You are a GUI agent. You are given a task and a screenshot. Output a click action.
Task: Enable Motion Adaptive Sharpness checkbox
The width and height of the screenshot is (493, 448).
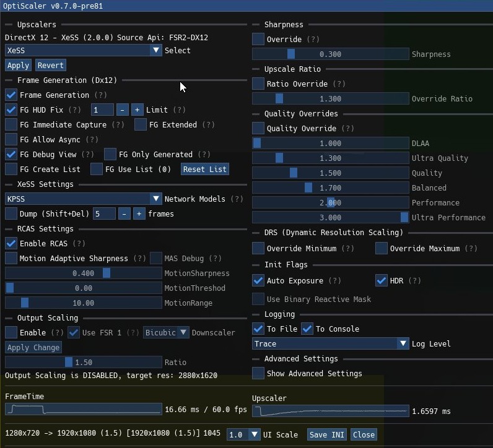click(11, 258)
